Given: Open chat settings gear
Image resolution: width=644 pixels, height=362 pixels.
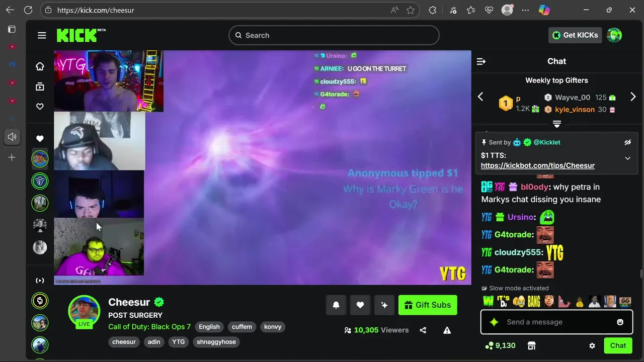Looking at the screenshot, I should coord(592,346).
